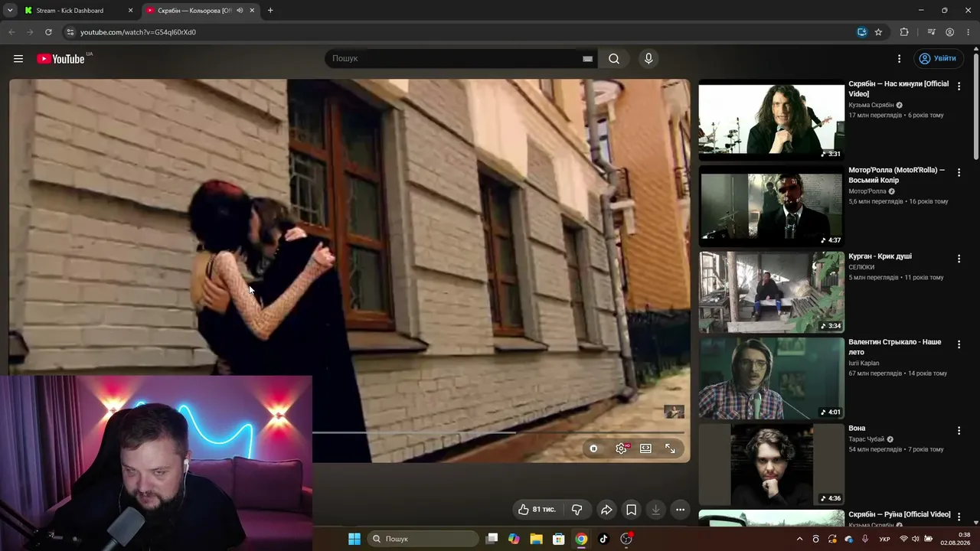Switch to the Stream - Kick Dashboard tab

78,11
